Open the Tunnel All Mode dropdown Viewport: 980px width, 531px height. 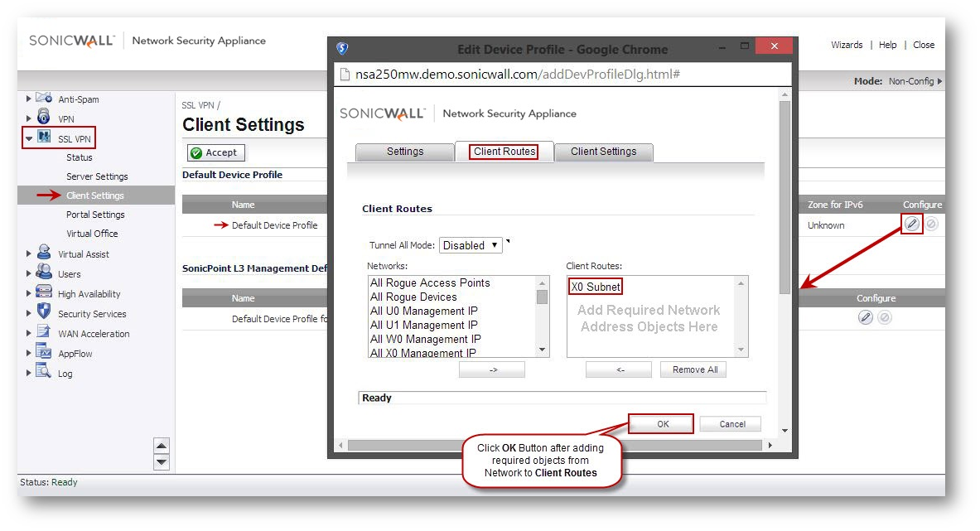[471, 245]
